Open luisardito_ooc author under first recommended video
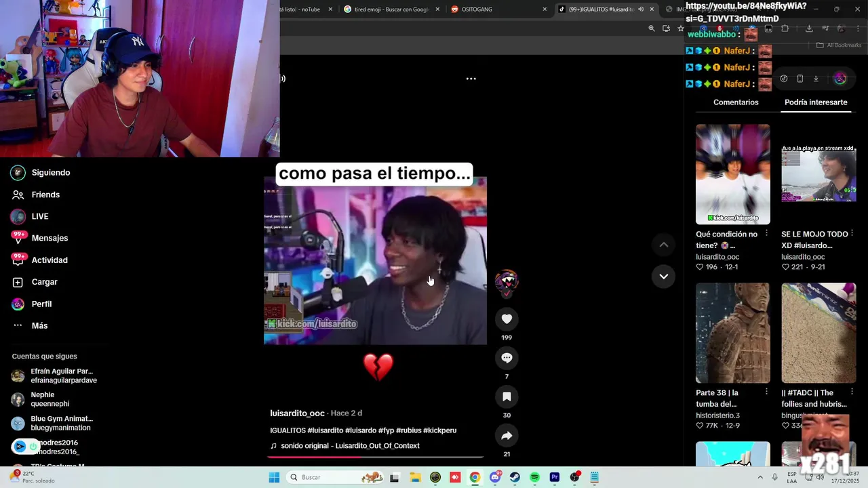The height and width of the screenshot is (488, 868). 717,257
